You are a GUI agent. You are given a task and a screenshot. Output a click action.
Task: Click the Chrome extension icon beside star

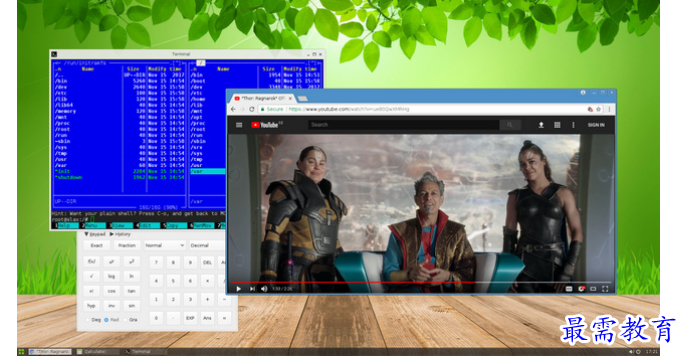pyautogui.click(x=590, y=109)
